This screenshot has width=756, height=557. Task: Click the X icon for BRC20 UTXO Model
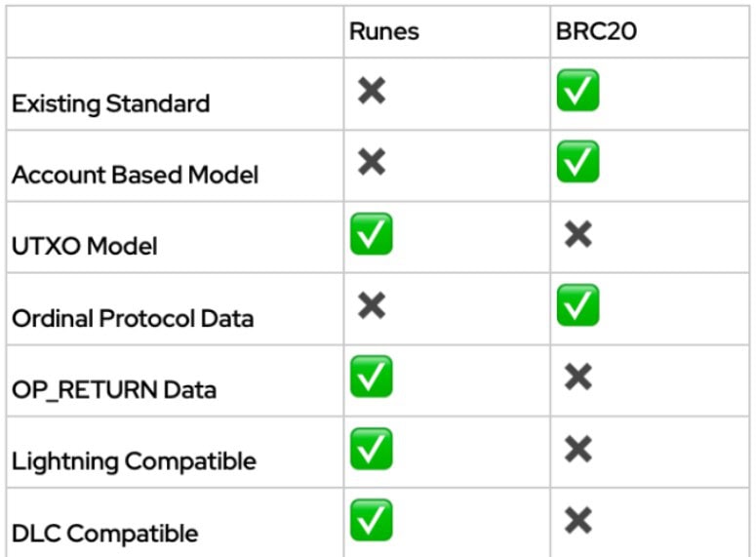(577, 234)
